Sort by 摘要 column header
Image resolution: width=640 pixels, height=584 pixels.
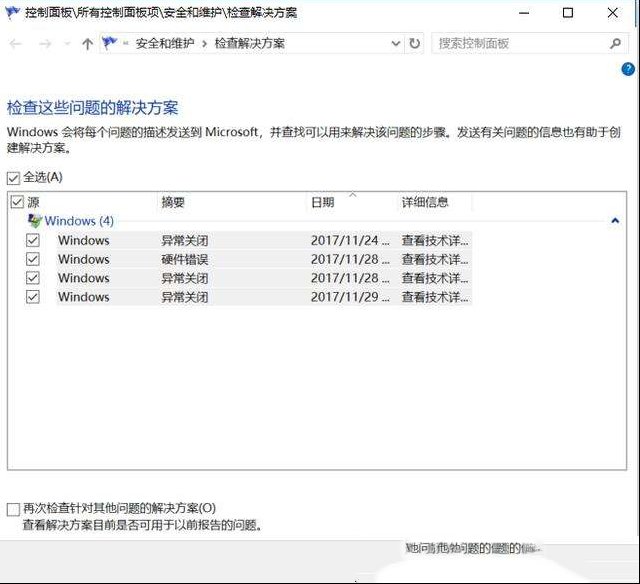(x=173, y=202)
